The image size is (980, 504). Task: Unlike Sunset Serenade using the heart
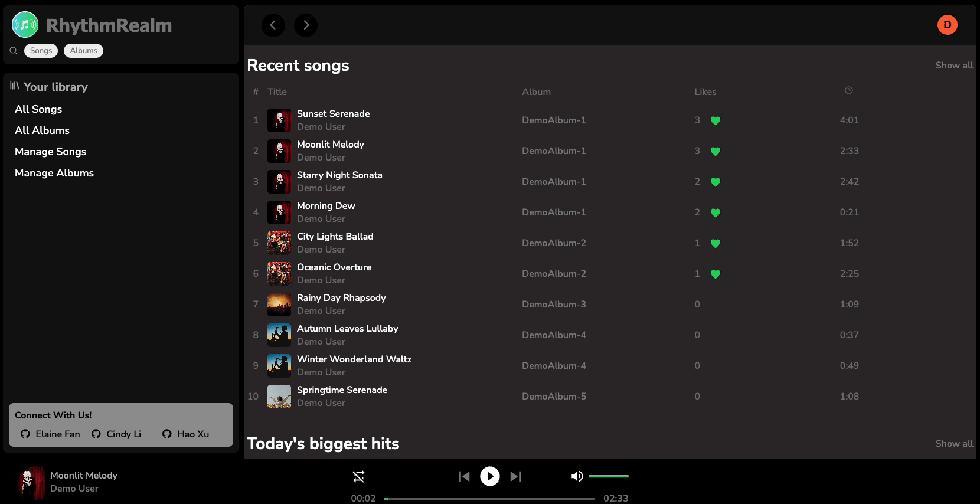tap(715, 120)
